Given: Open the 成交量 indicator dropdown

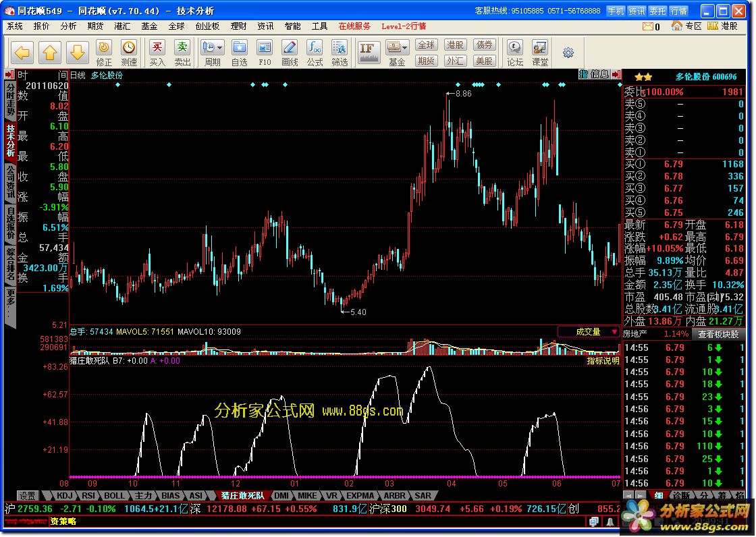Looking at the screenshot, I should (589, 332).
